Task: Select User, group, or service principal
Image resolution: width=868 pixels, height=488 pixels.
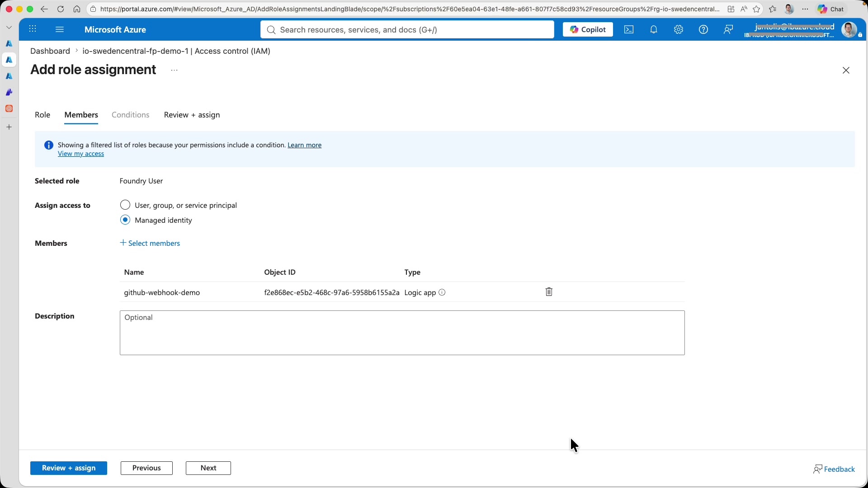Action: 125,205
